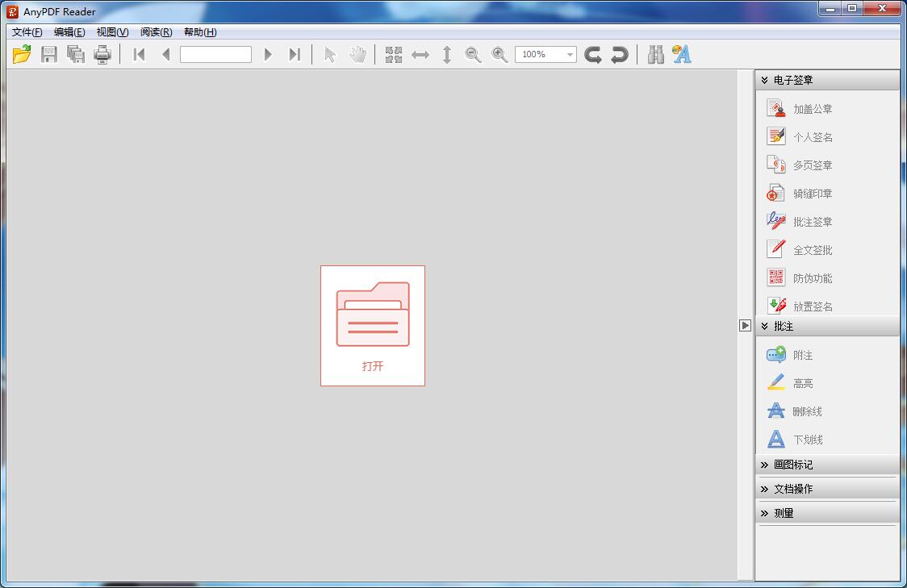Click the 附注 note annotation tool
This screenshot has width=907, height=588.
802,354
